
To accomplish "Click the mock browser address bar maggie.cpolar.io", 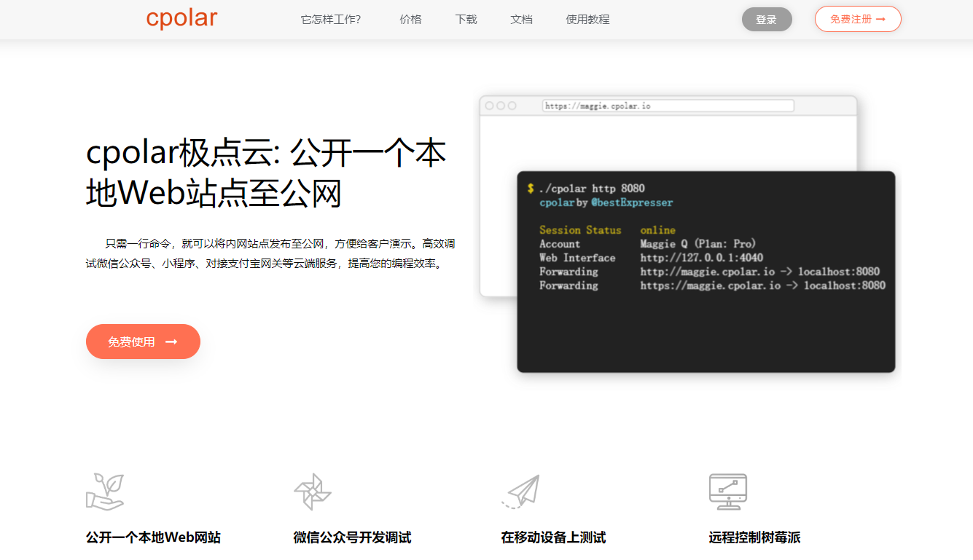I will (668, 106).
